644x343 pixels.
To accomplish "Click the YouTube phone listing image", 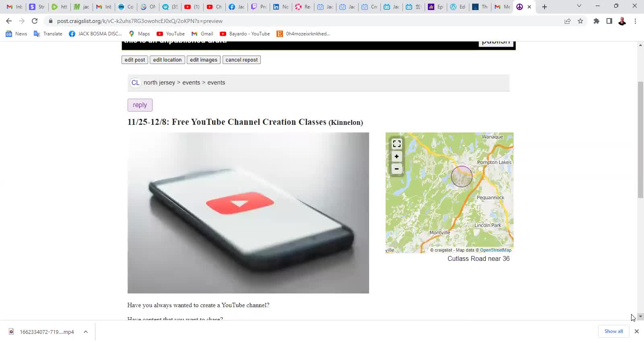I will pos(248,213).
